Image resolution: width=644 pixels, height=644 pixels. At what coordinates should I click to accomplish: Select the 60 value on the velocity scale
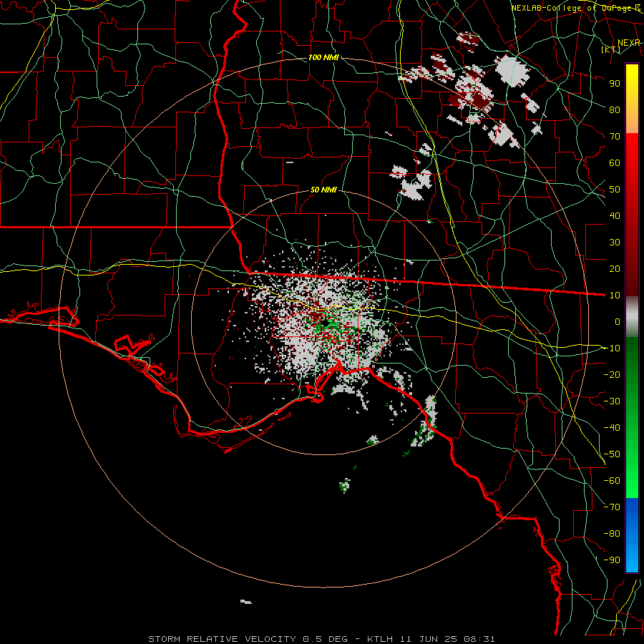click(x=615, y=163)
